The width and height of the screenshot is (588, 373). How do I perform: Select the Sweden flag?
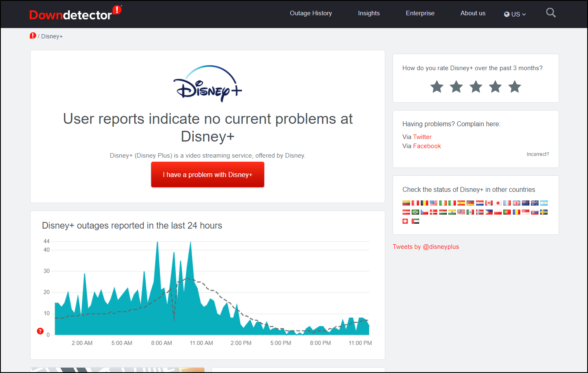point(544,212)
